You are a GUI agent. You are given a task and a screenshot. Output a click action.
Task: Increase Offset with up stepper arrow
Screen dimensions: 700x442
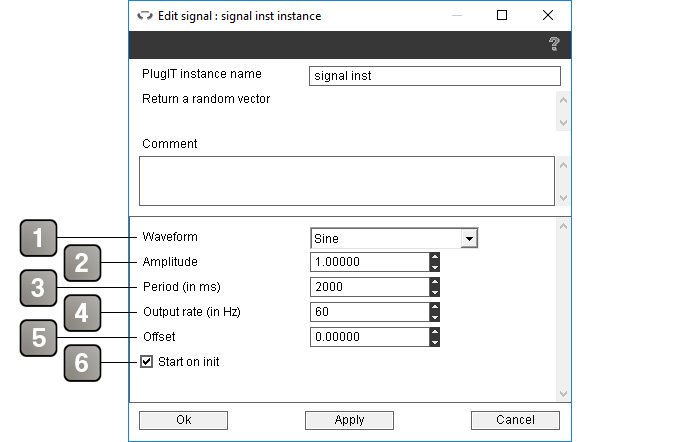click(434, 332)
